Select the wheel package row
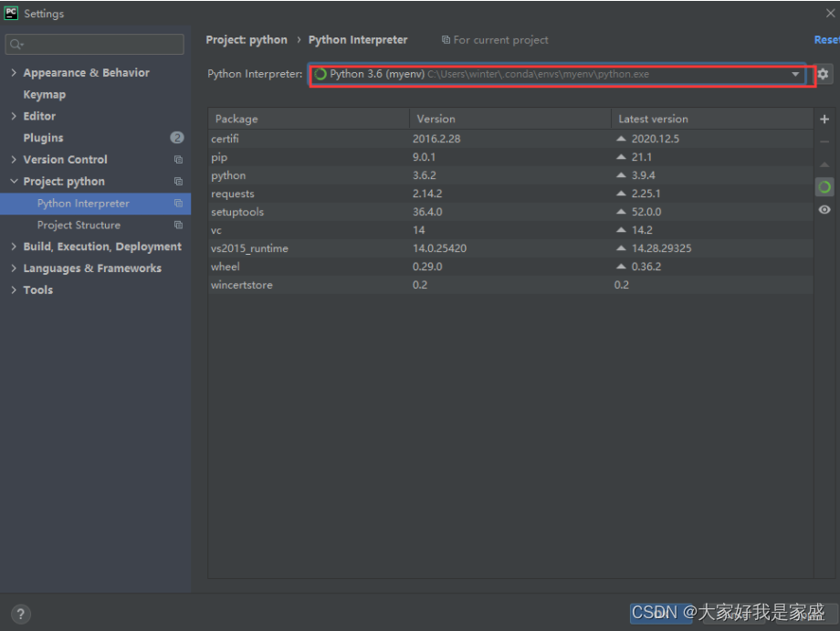Image resolution: width=840 pixels, height=631 pixels. coord(510,267)
